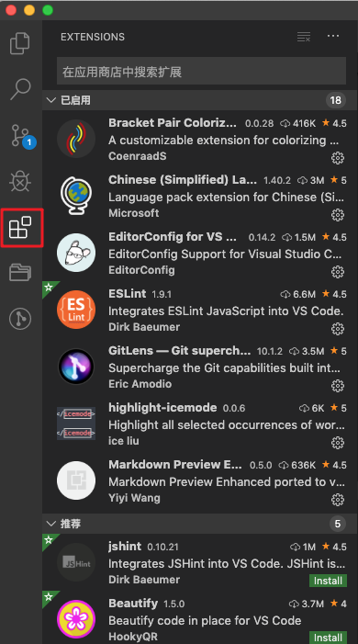Open the Explorer files view
358x644 pixels.
(20, 43)
